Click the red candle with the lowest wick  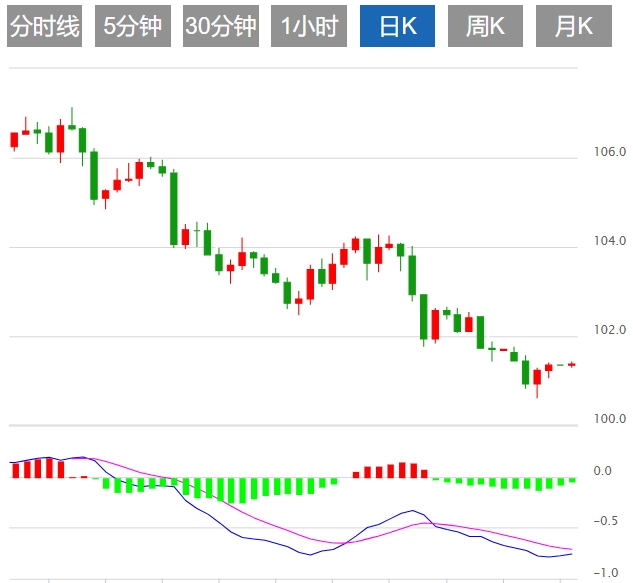coord(537,377)
